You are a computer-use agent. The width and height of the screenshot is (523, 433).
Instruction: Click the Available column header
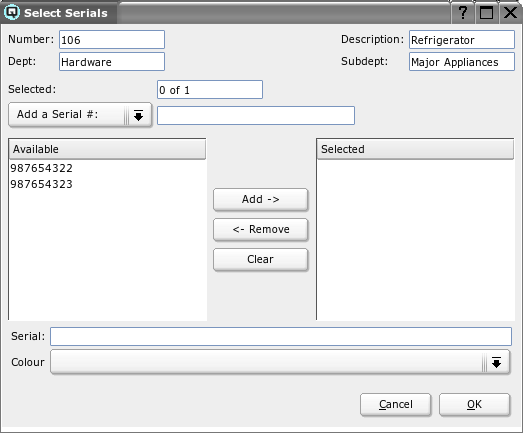tap(107, 149)
